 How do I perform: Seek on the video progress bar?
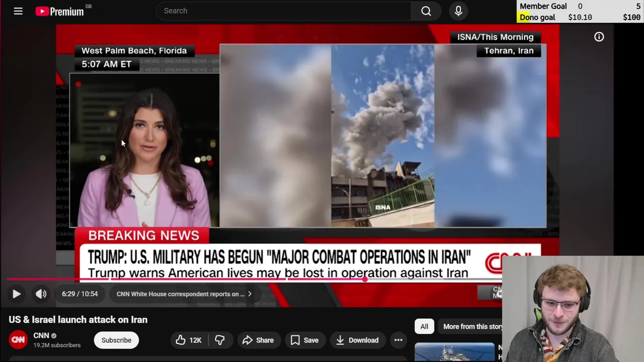click(x=254, y=279)
